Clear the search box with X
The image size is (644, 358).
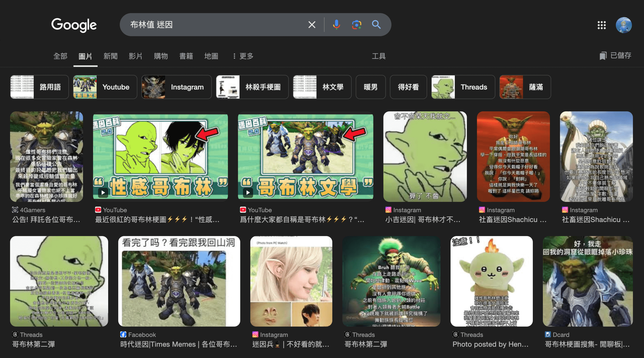312,25
